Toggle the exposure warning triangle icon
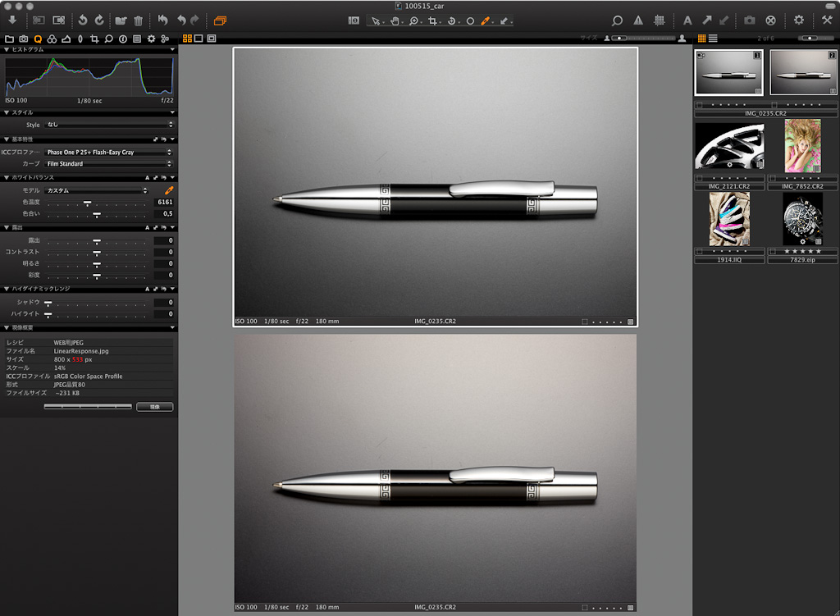 point(638,20)
